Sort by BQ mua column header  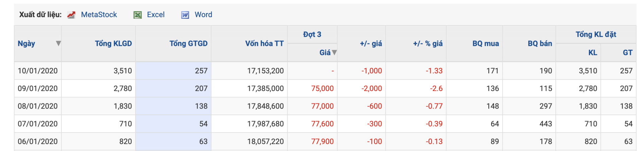[x=486, y=44]
